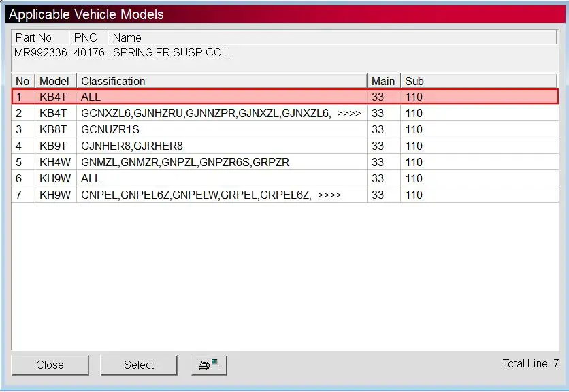Click the Sub column header

(478, 81)
